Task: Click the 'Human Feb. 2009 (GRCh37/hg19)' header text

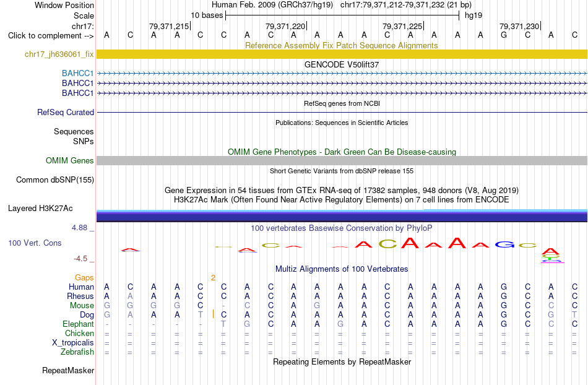Action: pos(272,5)
